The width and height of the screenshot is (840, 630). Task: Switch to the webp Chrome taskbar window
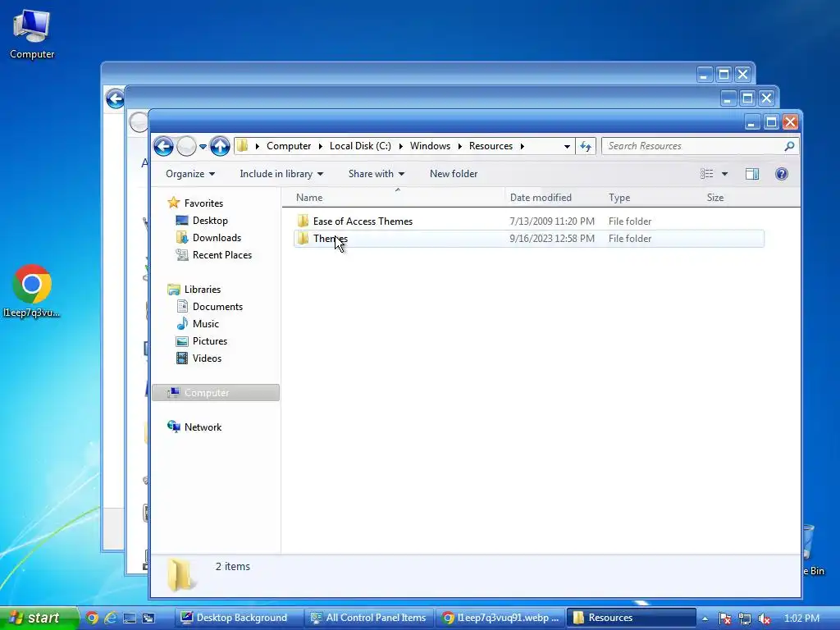(500, 618)
